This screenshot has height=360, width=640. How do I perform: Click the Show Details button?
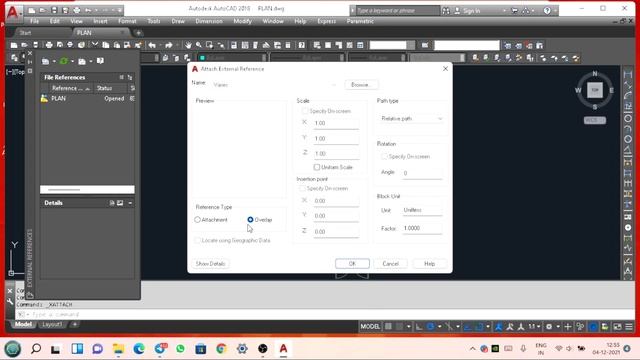pos(210,264)
